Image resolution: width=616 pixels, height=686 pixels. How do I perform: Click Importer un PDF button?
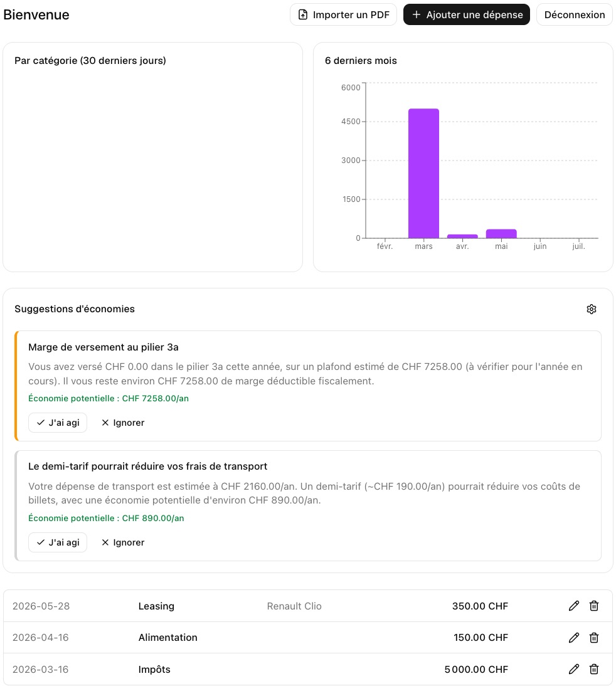click(x=343, y=14)
